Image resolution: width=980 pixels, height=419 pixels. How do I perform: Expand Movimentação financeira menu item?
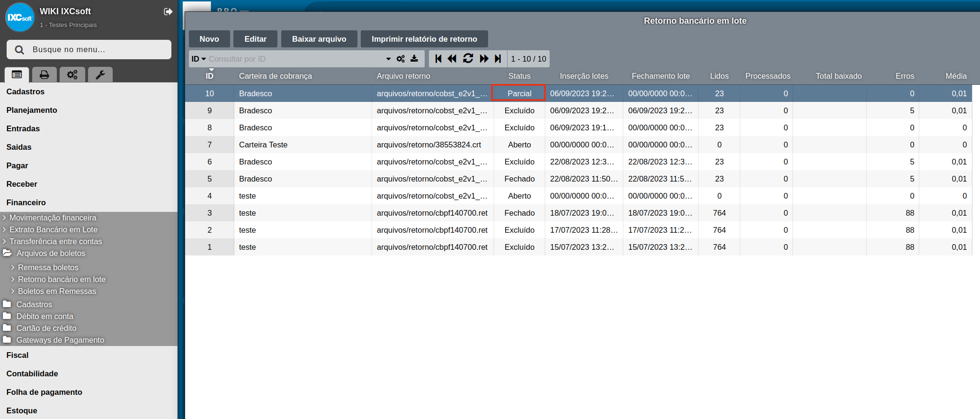53,218
